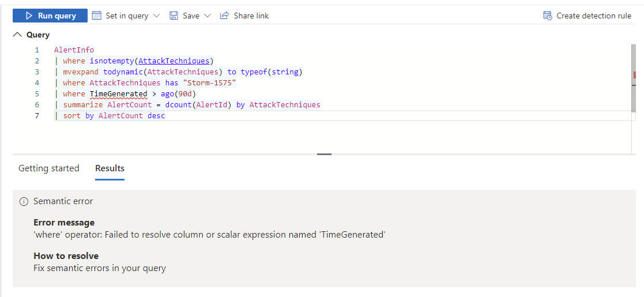644x297 pixels.
Task: Switch to the Getting started tab
Action: click(x=49, y=168)
